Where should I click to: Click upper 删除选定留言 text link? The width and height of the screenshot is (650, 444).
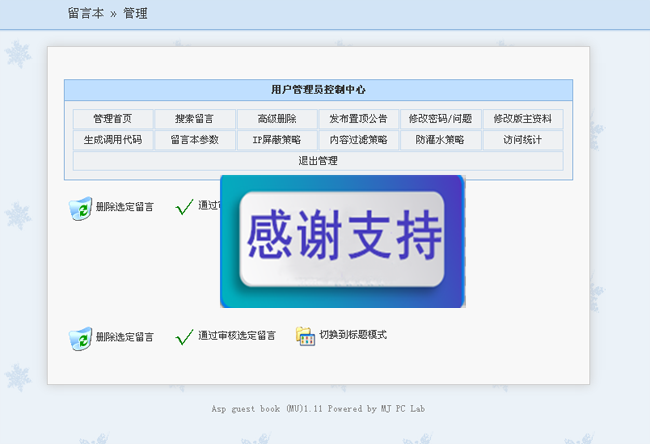pos(125,207)
